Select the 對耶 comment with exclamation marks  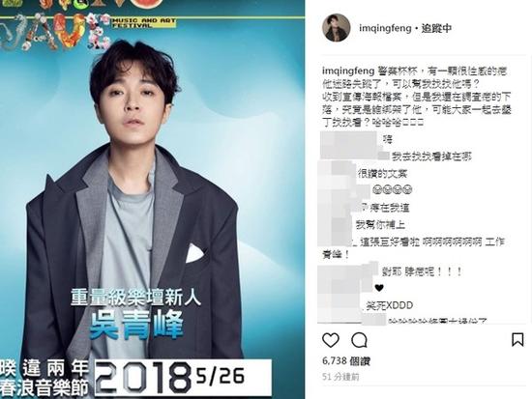(x=422, y=271)
